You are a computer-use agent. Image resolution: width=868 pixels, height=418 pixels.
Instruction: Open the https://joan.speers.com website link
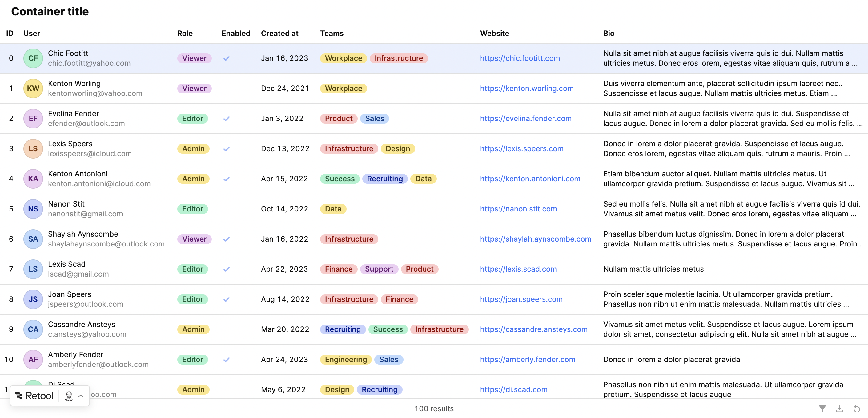[521, 299]
